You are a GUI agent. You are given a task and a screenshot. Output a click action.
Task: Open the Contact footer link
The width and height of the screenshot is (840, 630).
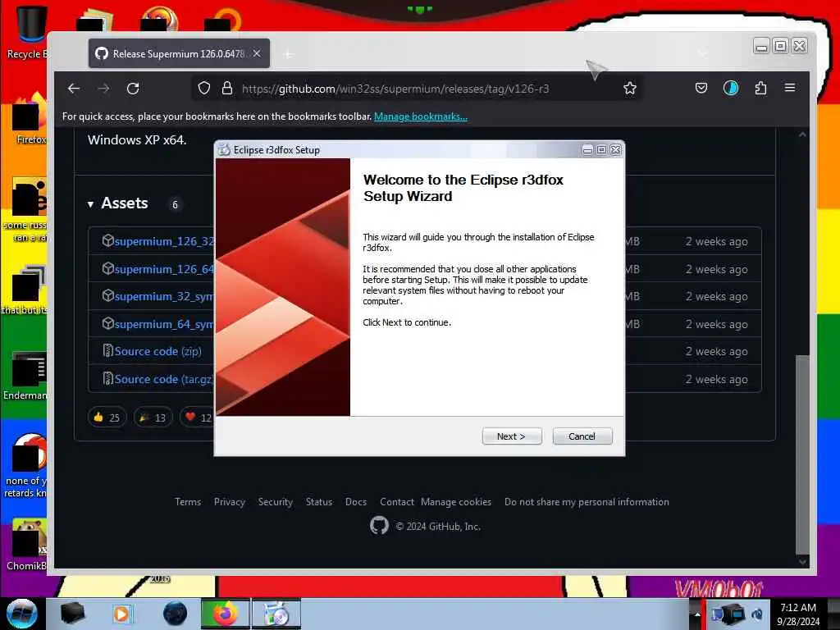point(397,502)
